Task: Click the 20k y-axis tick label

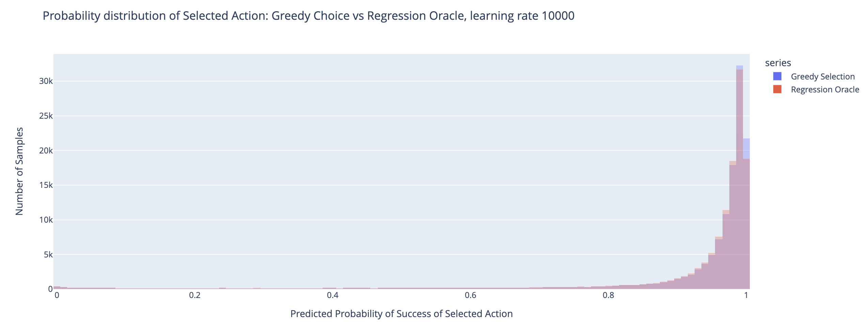Action: coord(46,151)
